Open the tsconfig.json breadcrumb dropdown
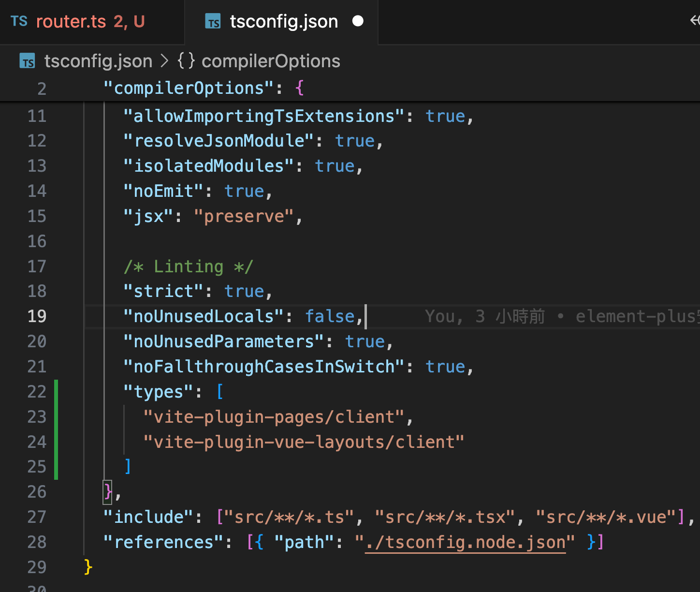 point(98,61)
